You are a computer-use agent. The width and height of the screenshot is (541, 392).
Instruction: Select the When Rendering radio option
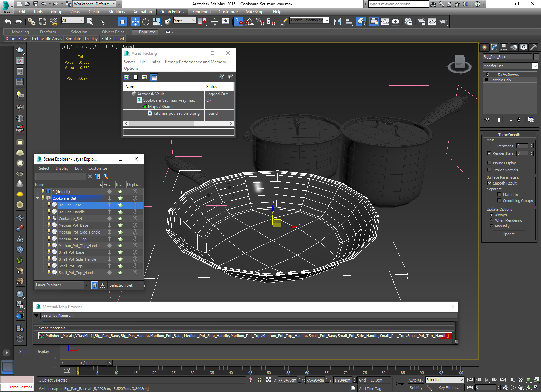pos(491,220)
